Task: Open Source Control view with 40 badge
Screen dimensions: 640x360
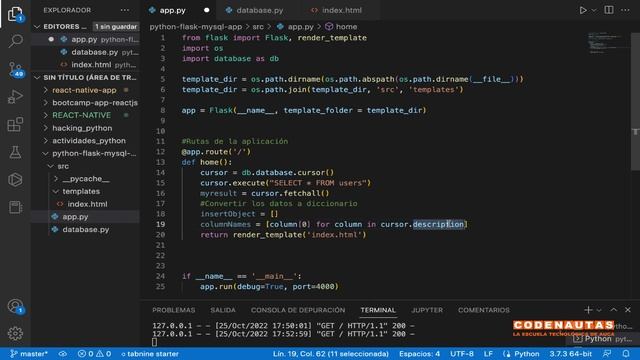Action: pyautogui.click(x=16, y=69)
